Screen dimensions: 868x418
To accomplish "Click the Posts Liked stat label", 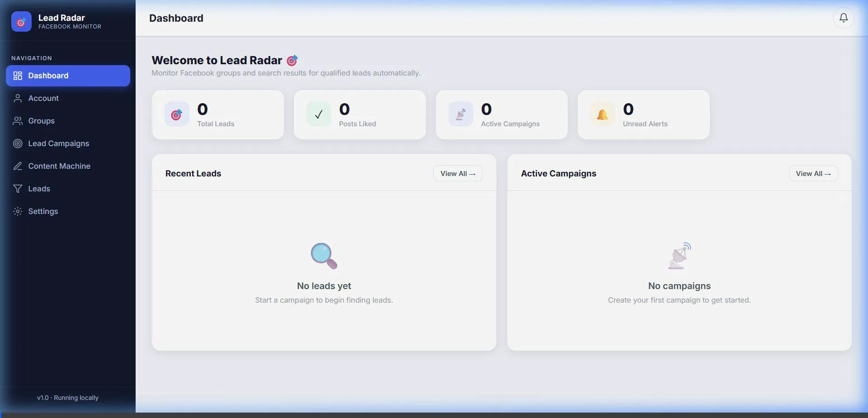I will tap(358, 124).
